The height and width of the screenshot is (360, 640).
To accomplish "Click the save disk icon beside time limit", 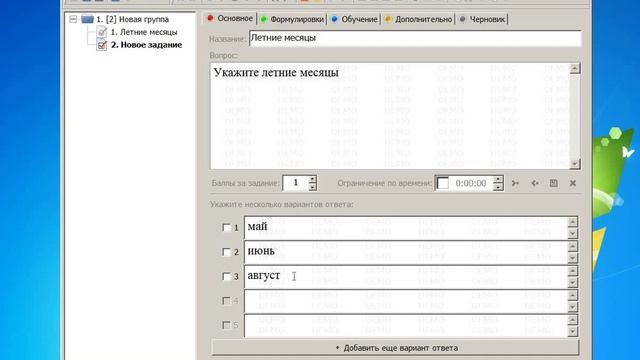I will pyautogui.click(x=553, y=183).
